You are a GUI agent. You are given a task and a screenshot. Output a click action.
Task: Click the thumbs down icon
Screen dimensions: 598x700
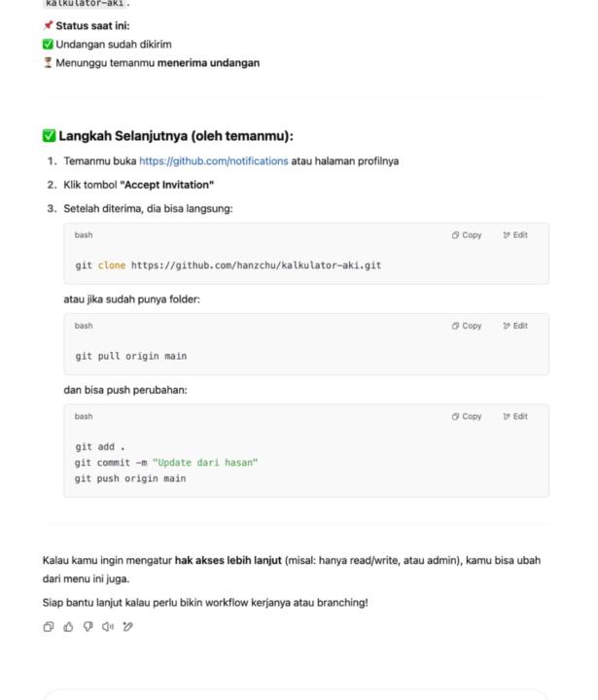click(88, 627)
